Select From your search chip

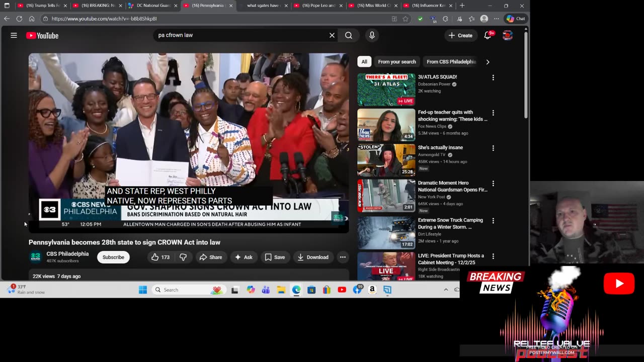397,62
